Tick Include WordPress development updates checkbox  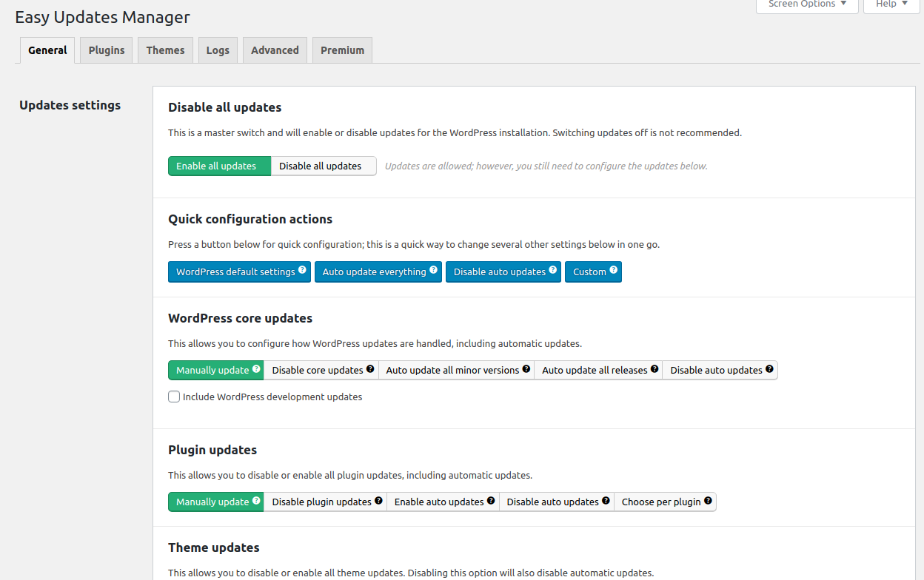coord(174,397)
